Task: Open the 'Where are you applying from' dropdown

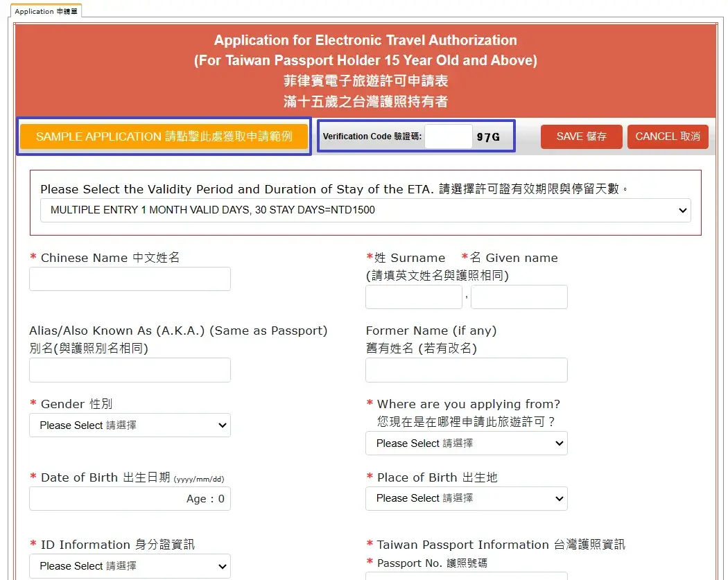Action: point(466,443)
